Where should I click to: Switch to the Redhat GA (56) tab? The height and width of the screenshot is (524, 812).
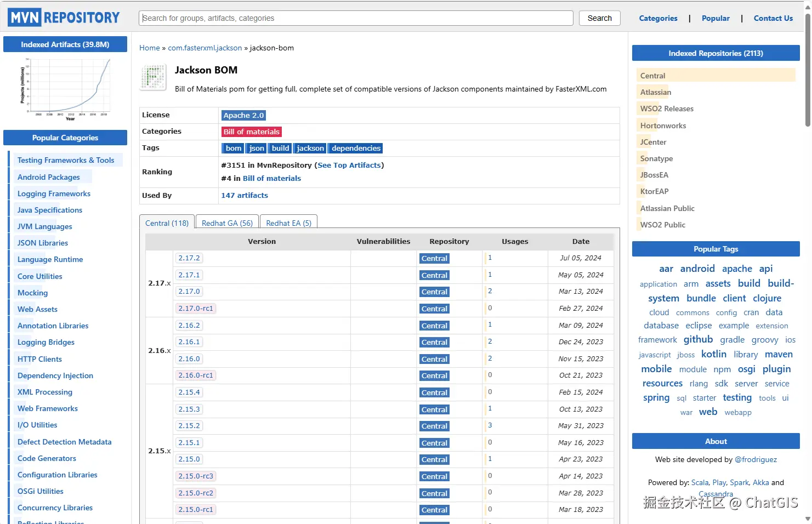click(227, 223)
